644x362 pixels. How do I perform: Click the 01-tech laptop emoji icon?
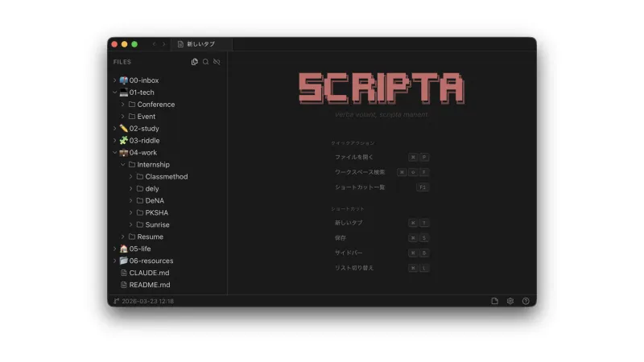(x=124, y=93)
